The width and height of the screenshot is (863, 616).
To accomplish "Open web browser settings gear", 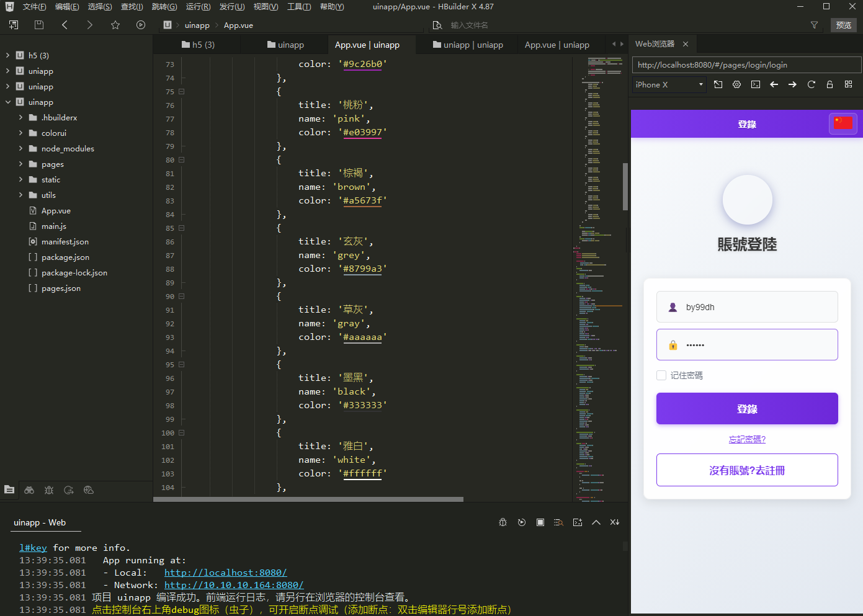I will [736, 84].
